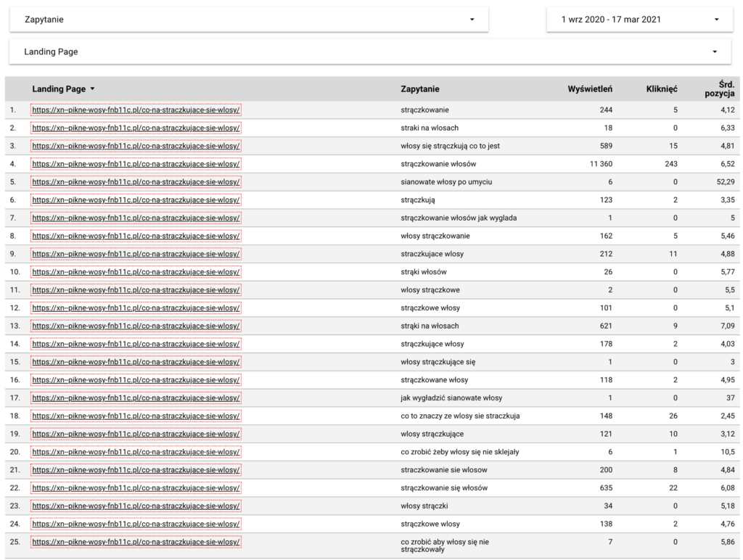
Task: Sort table by Zapytanie column header
Action: (x=419, y=89)
